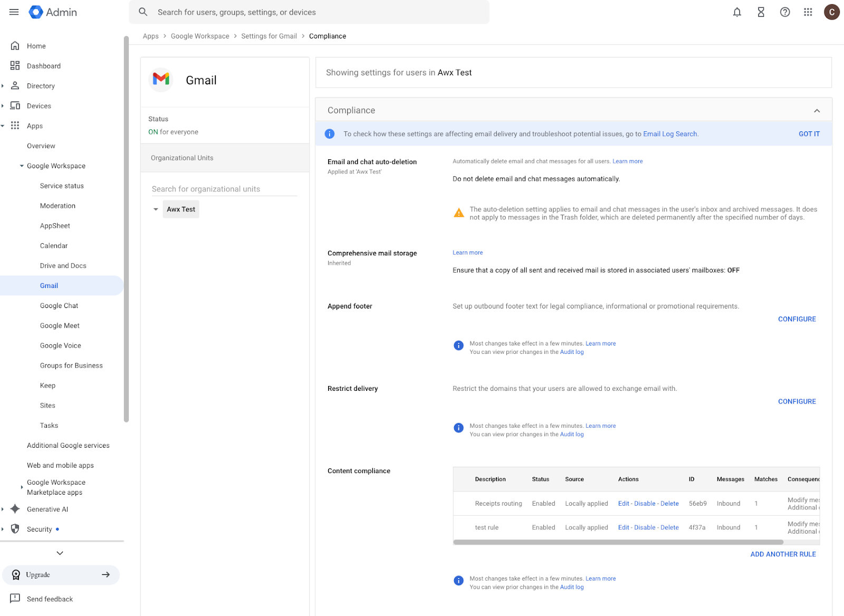Click CONFIGURE for Append footer
The width and height of the screenshot is (844, 616).
pos(797,319)
